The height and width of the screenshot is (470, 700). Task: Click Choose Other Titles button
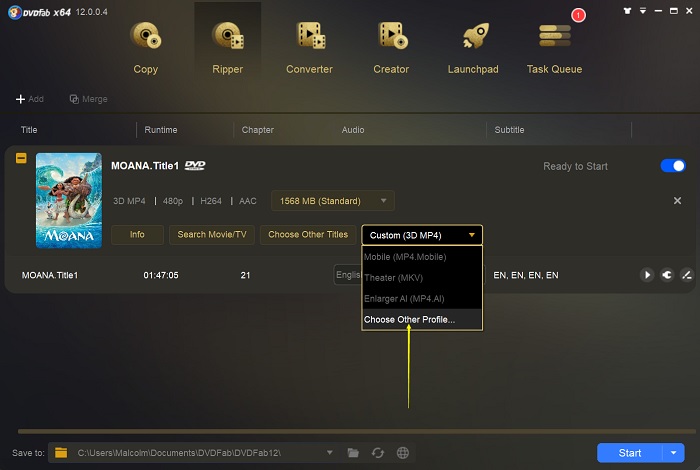pyautogui.click(x=308, y=235)
